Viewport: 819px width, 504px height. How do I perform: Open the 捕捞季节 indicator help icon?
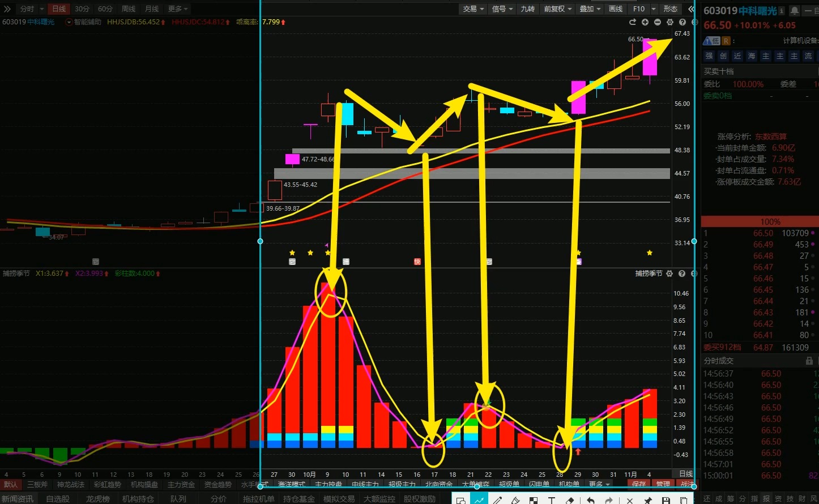(682, 274)
